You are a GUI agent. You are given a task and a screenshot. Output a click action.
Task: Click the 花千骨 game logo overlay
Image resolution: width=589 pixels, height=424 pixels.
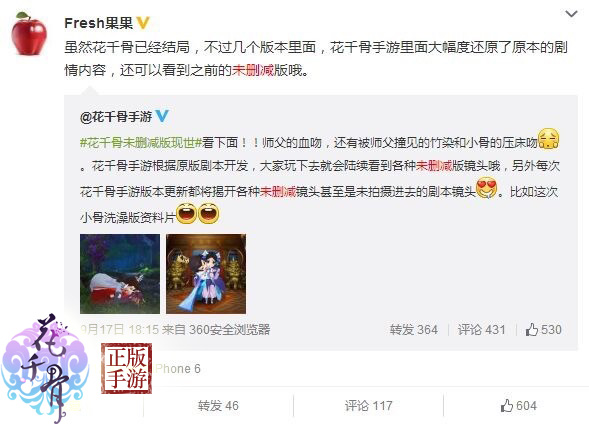pyautogui.click(x=45, y=368)
